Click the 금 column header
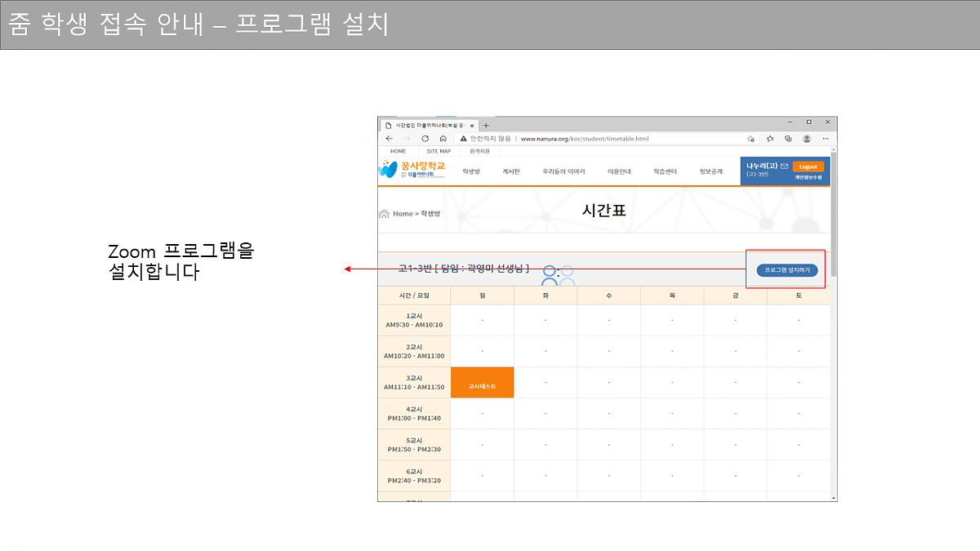 coord(735,295)
